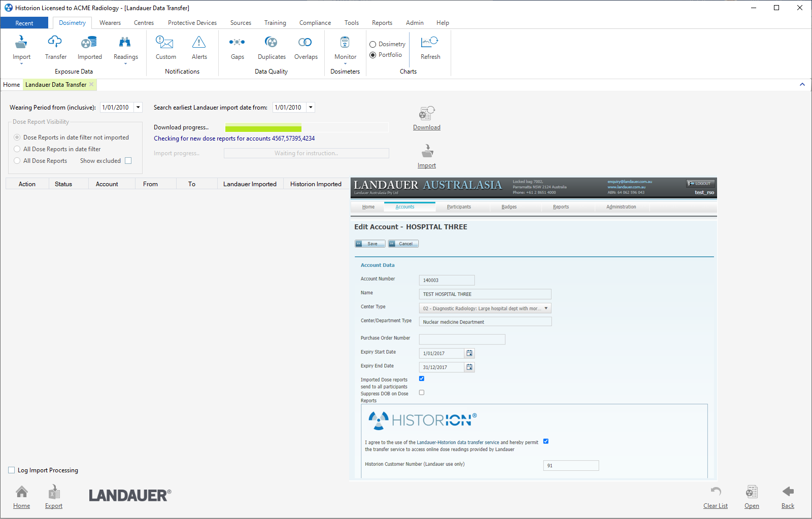812x519 pixels.
Task: Click the Download link text
Action: point(427,127)
